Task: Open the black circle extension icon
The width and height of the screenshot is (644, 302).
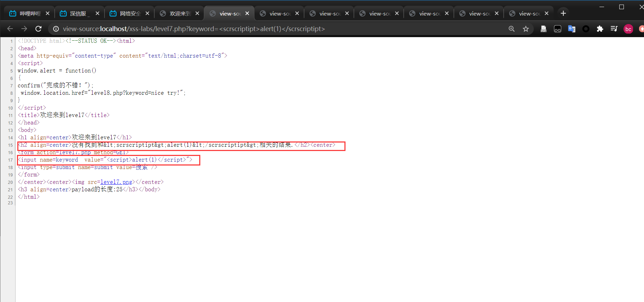Action: (x=586, y=29)
